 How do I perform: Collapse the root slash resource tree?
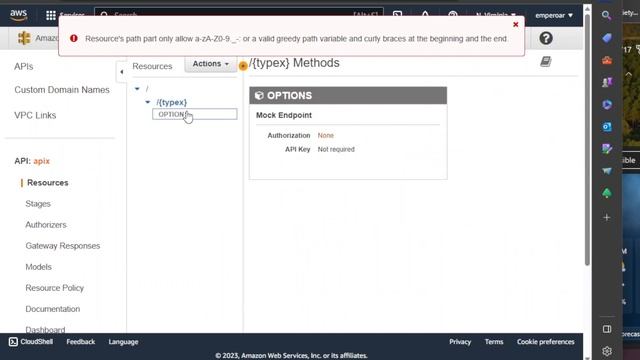(137, 89)
